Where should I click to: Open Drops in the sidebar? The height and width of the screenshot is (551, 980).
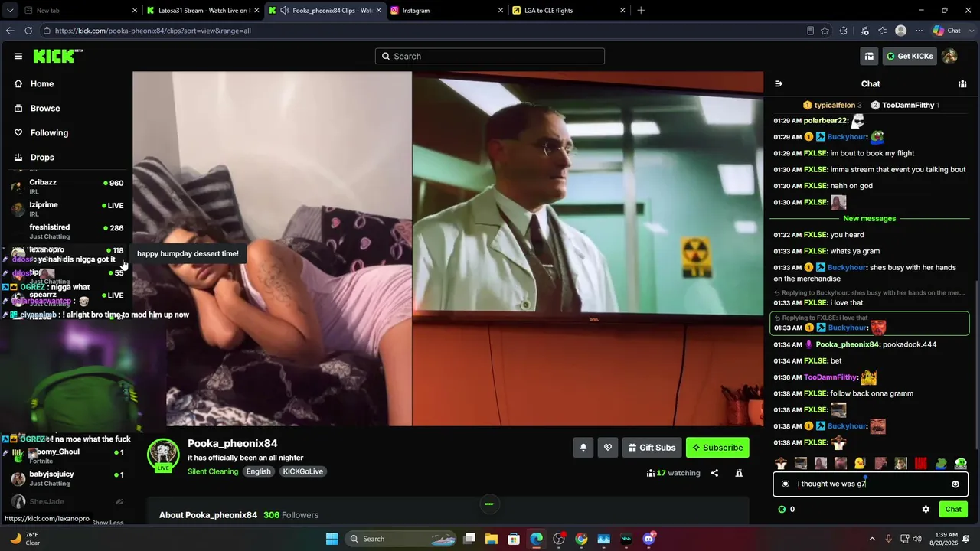click(42, 158)
